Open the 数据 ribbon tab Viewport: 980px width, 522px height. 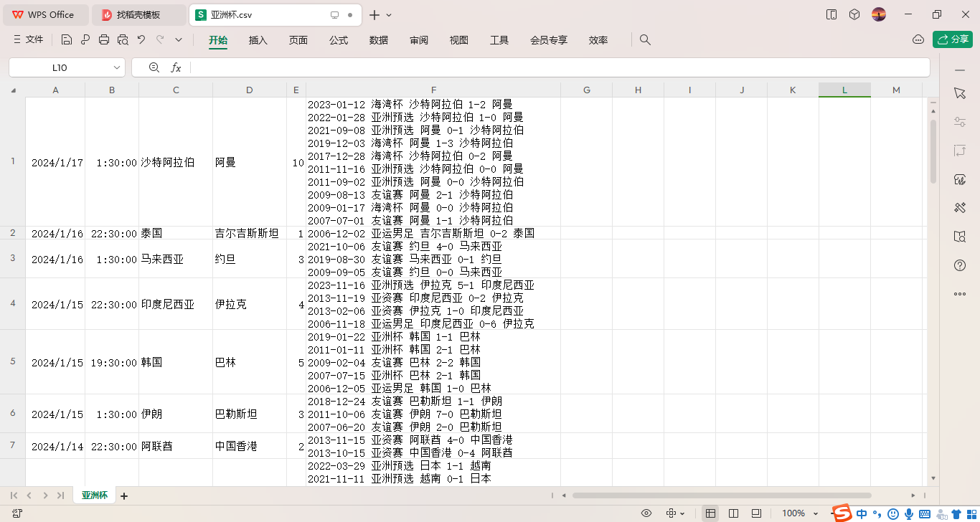tap(379, 40)
